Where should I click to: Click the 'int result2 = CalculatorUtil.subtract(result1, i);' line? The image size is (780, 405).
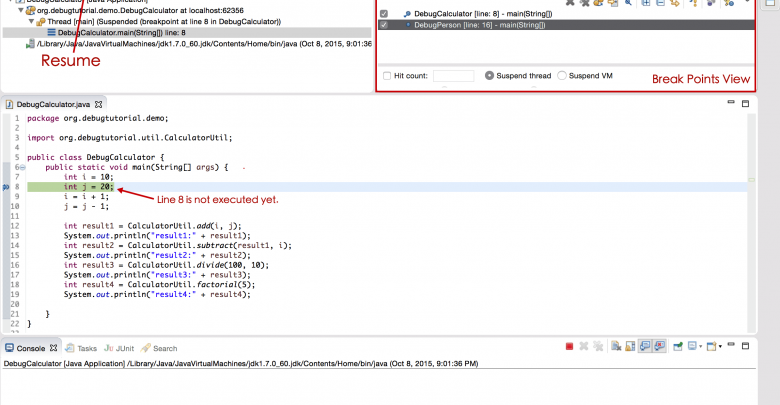178,245
